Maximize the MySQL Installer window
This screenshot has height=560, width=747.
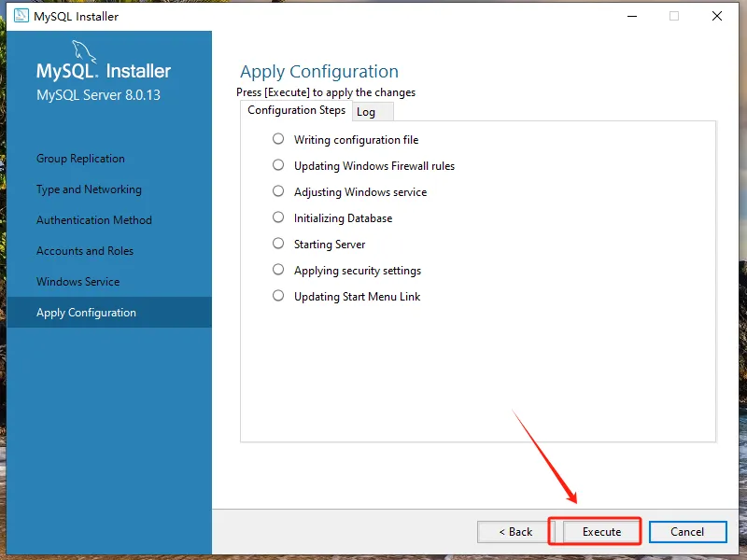pos(674,16)
